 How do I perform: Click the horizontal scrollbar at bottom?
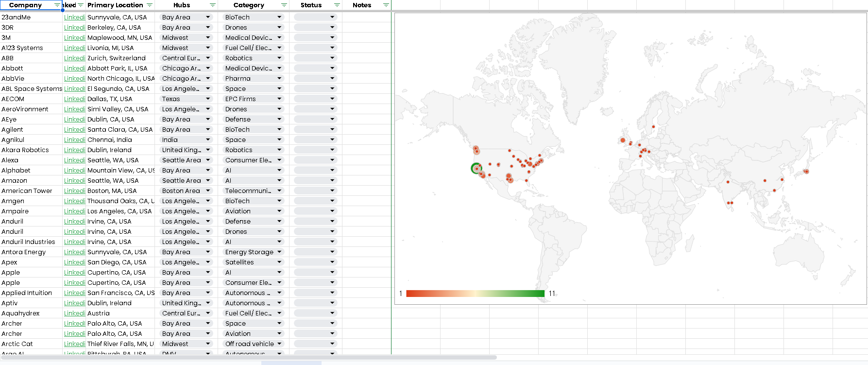pos(248,357)
